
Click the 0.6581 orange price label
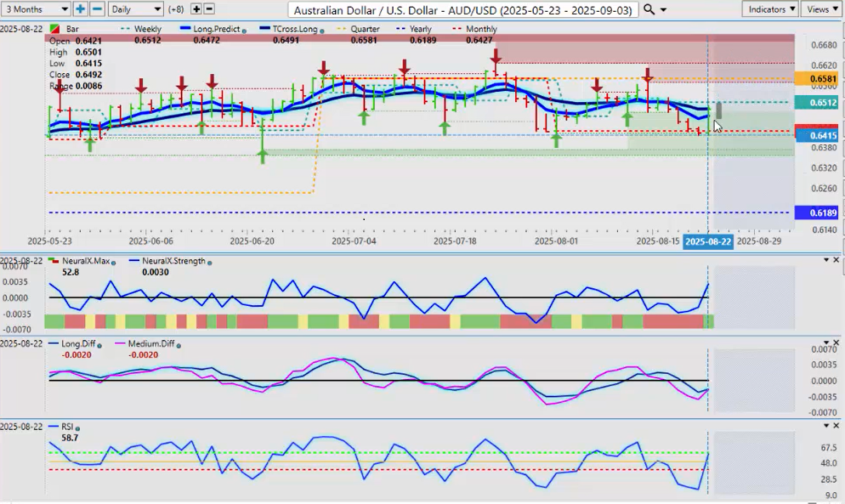click(817, 79)
